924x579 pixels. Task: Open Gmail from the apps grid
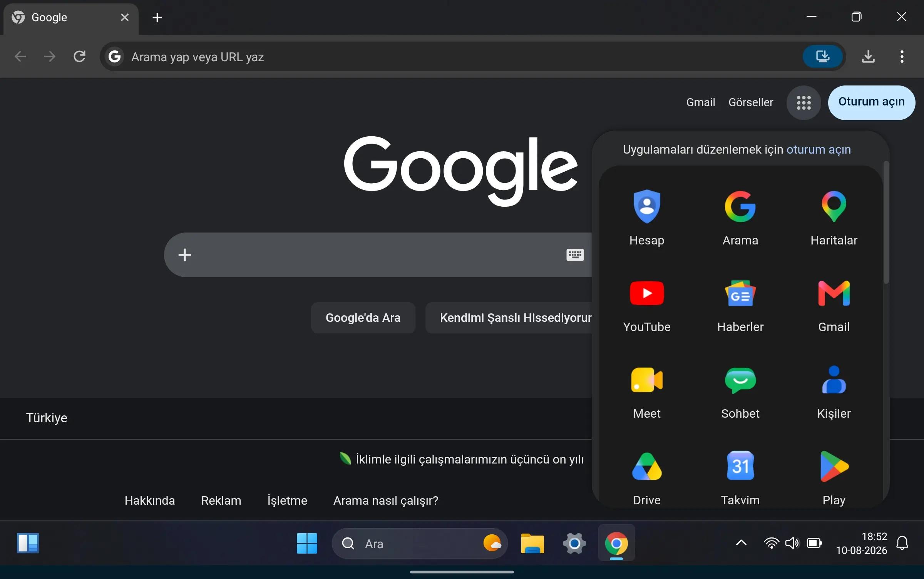pos(834,305)
